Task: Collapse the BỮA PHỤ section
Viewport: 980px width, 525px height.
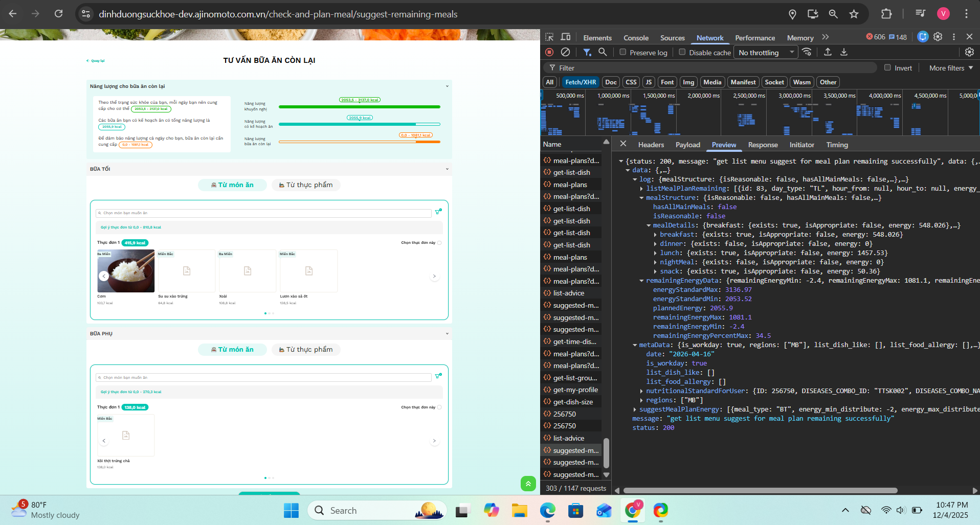Action: [x=447, y=334]
